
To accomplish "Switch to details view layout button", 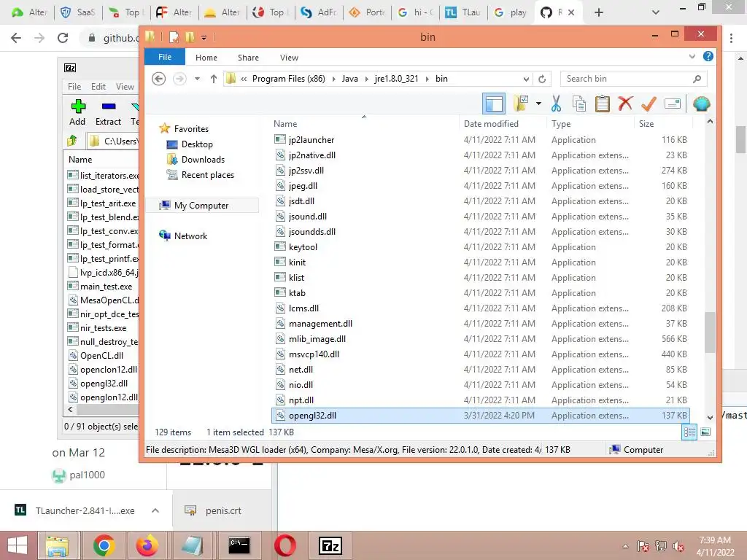I will 689,432.
